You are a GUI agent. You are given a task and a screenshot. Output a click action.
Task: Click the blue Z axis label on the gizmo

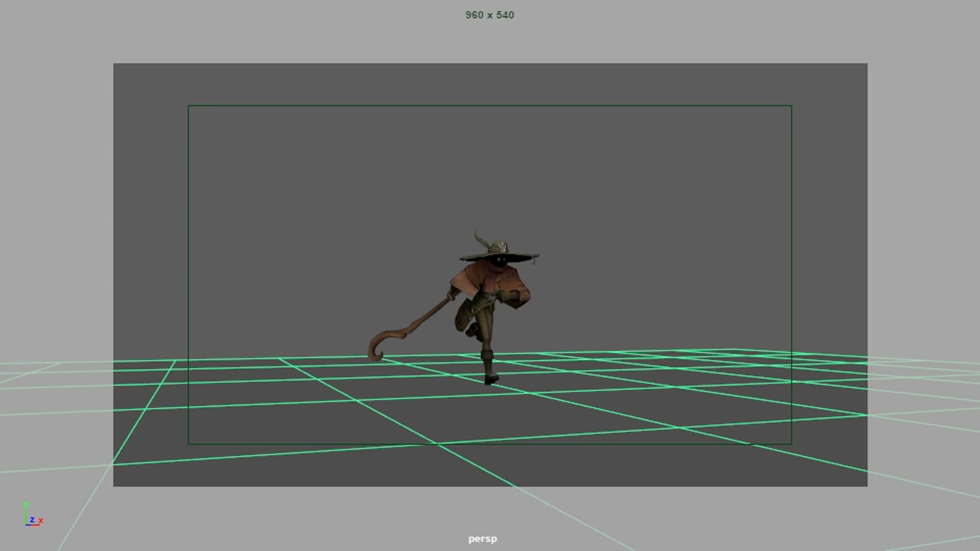(32, 519)
